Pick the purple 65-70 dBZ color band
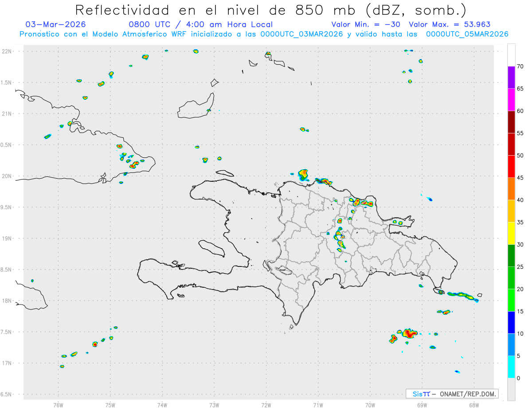Image resolution: width=532 pixels, height=411 pixels. click(x=511, y=77)
